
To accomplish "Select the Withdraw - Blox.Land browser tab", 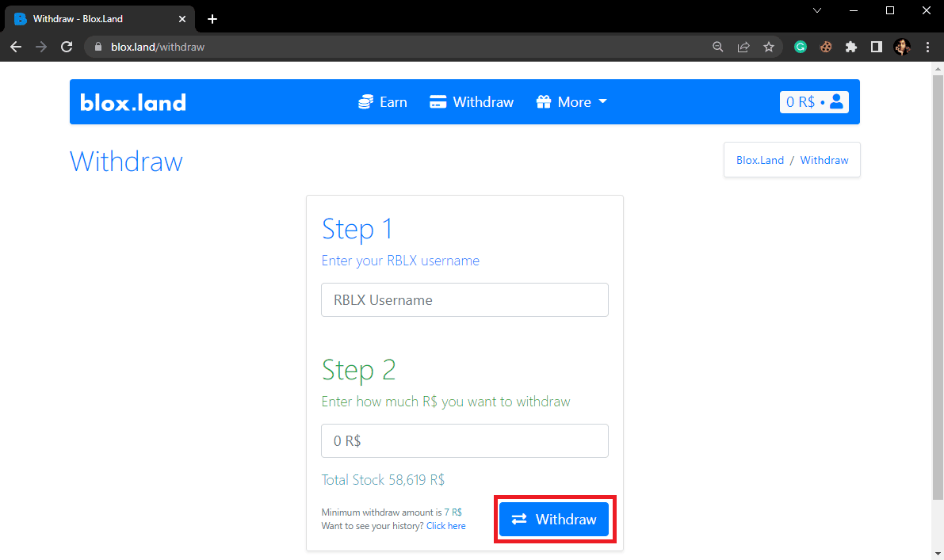I will [x=99, y=19].
